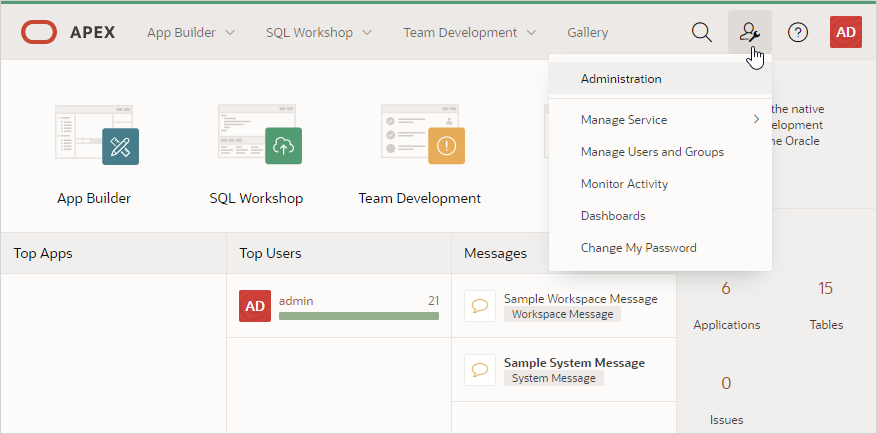Open the Gallery navigation item

(587, 32)
